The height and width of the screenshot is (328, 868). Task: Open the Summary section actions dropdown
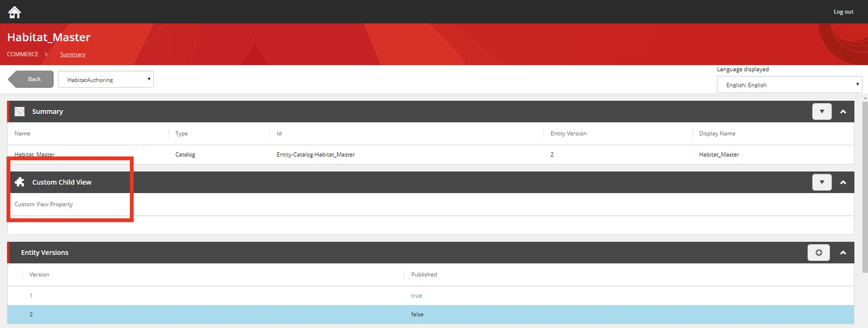[x=822, y=112]
